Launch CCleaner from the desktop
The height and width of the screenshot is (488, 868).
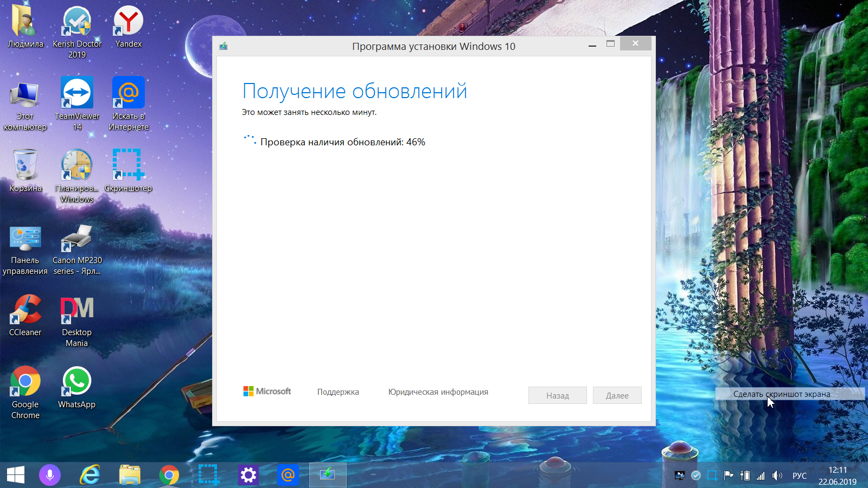coord(25,316)
